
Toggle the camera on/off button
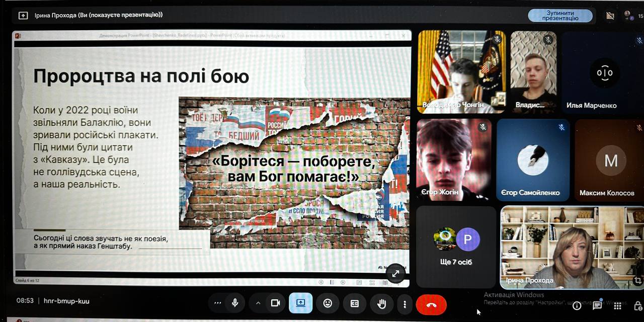click(275, 303)
